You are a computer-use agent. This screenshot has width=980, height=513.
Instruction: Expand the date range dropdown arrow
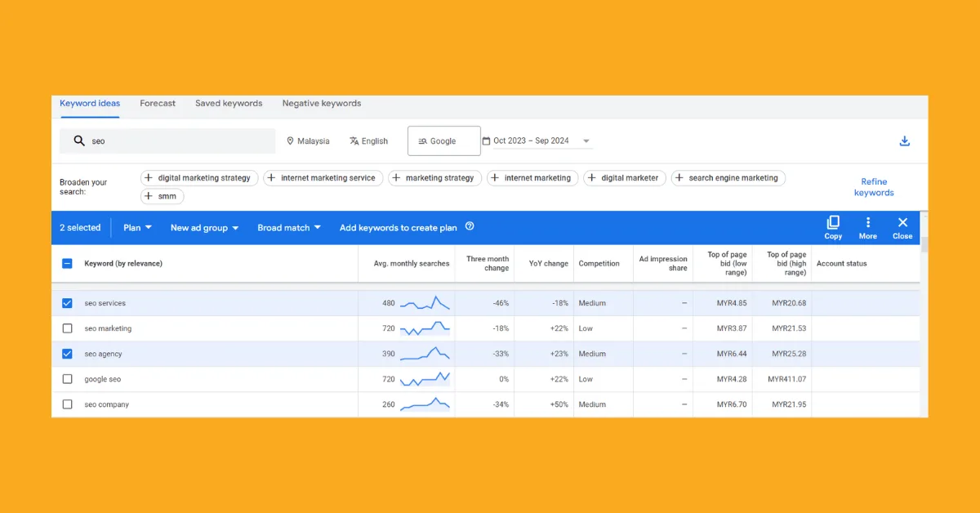tap(586, 141)
